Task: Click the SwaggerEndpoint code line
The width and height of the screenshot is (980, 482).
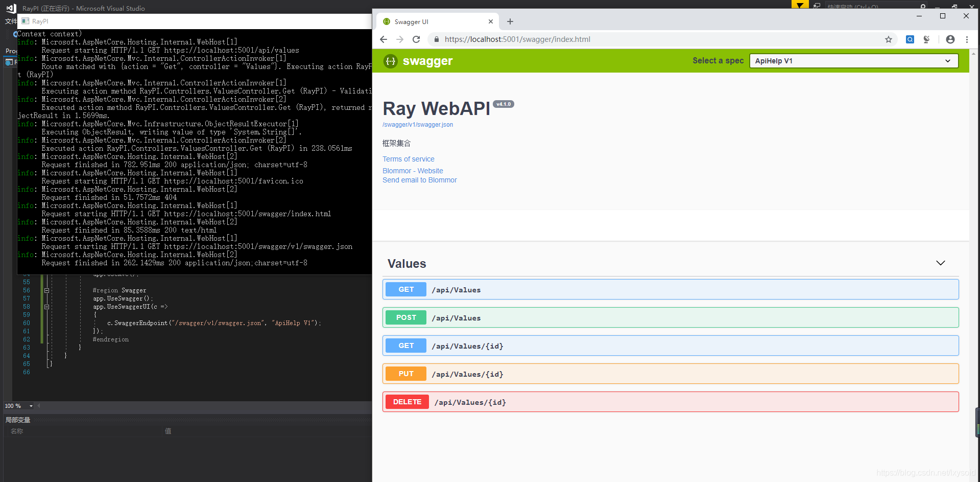Action: pos(214,323)
